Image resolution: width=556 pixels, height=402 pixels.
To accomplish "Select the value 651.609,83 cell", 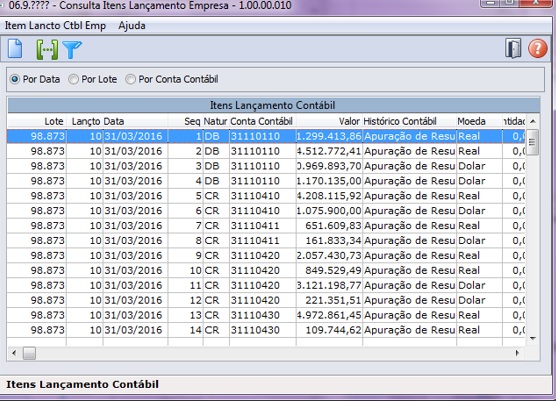I will [329, 226].
